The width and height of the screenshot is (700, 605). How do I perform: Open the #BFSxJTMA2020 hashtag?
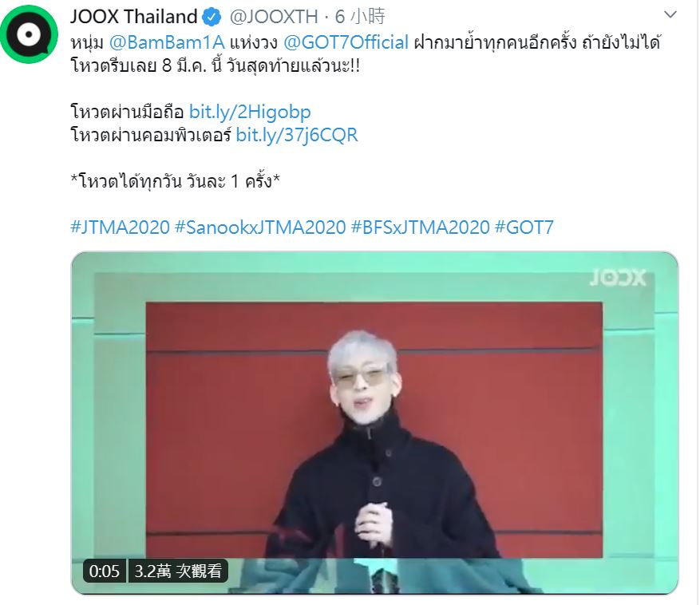[421, 227]
